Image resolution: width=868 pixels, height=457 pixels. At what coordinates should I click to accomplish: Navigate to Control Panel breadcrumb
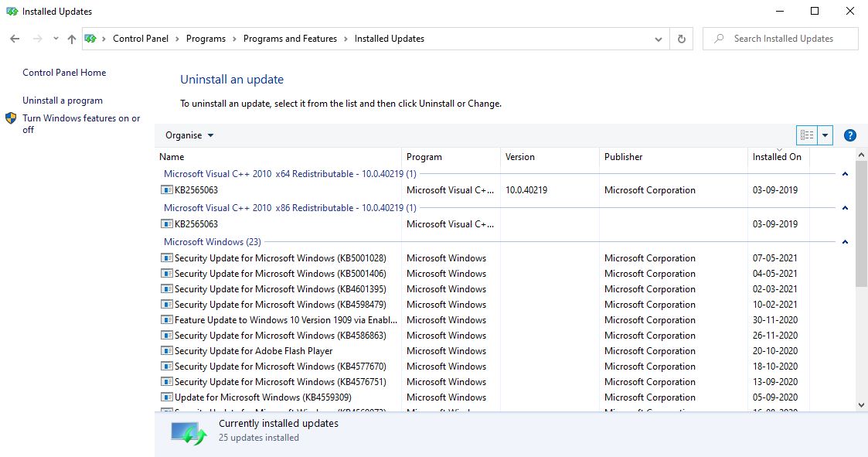[x=141, y=39]
